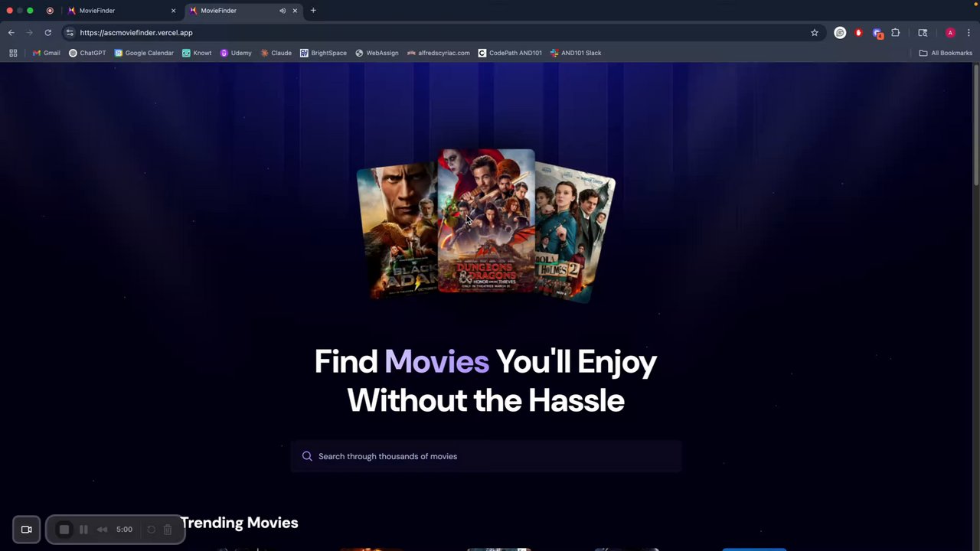Close the first MovieFinder tab
Screen dimensions: 980x551
(173, 11)
